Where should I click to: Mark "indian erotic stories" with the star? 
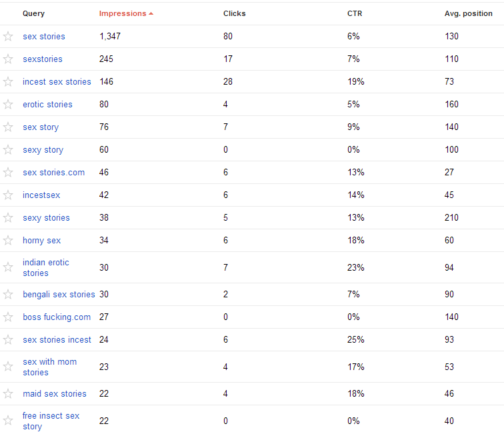point(8,267)
